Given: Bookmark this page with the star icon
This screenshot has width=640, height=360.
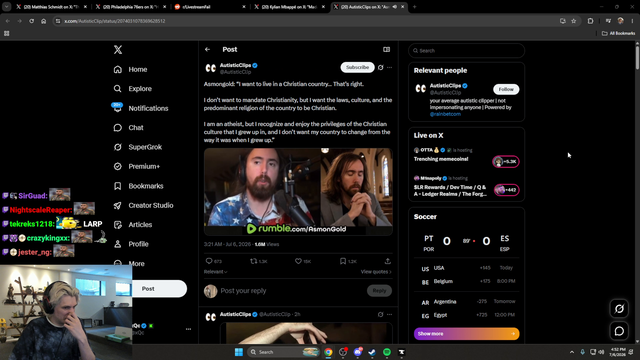Looking at the screenshot, I should tap(573, 21).
